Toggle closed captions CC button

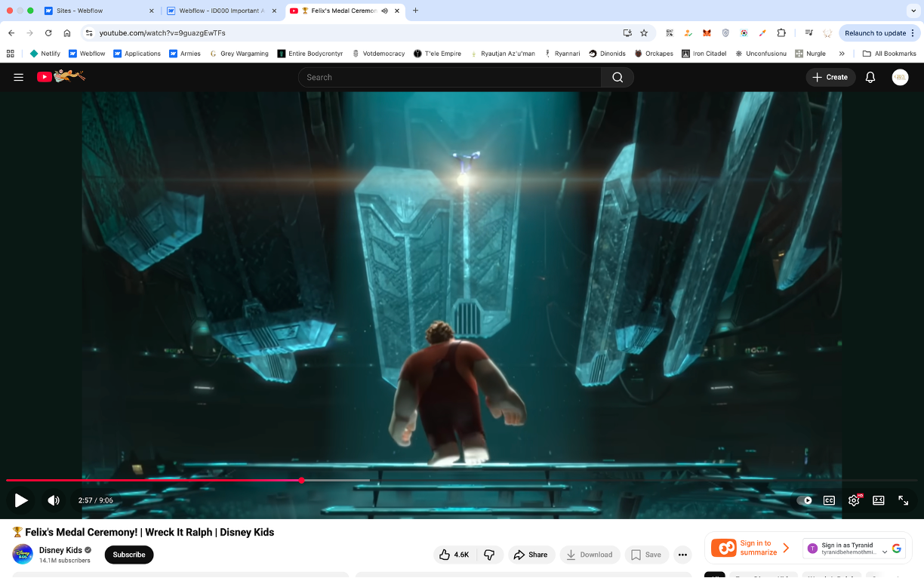829,500
